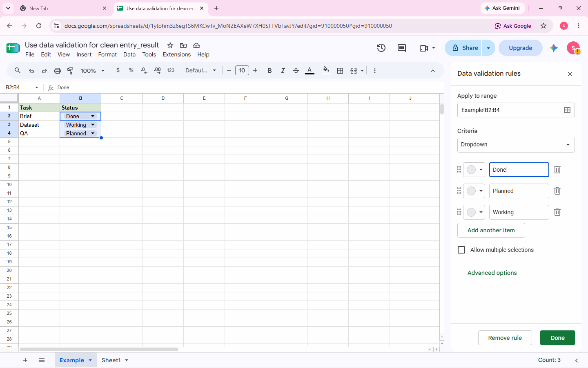588x368 pixels.
Task: Apply strikethrough formatting
Action: click(296, 71)
